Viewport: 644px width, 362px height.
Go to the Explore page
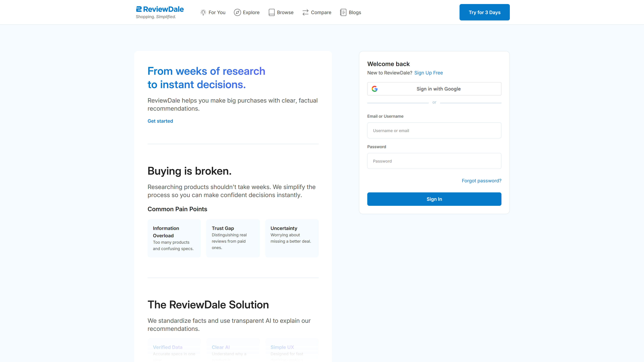251,12
